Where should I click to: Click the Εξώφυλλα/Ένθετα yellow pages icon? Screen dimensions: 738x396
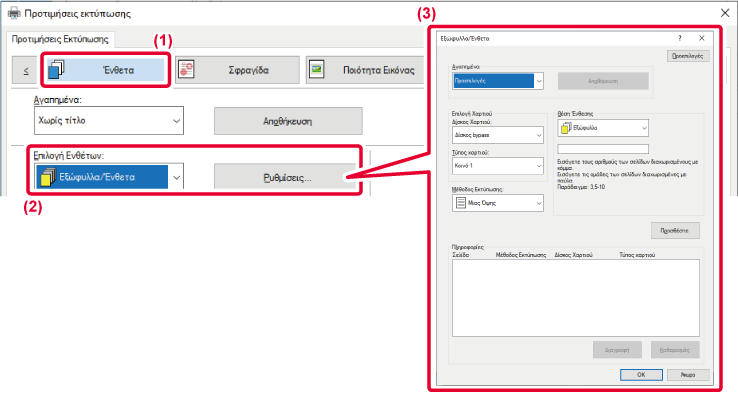click(47, 177)
